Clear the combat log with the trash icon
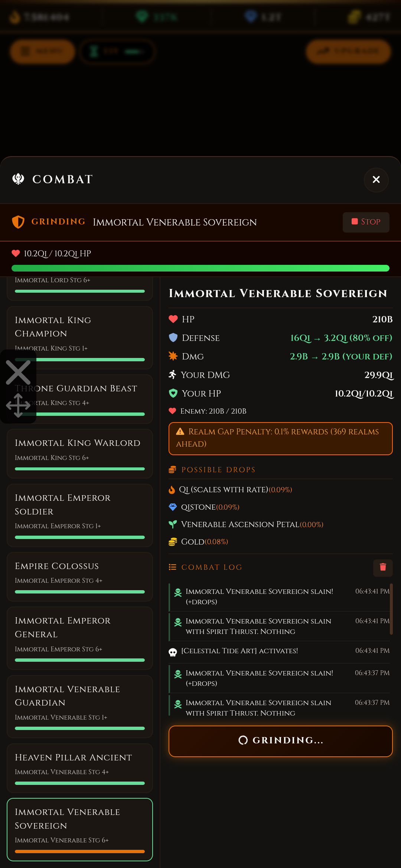This screenshot has width=401, height=868. click(383, 567)
